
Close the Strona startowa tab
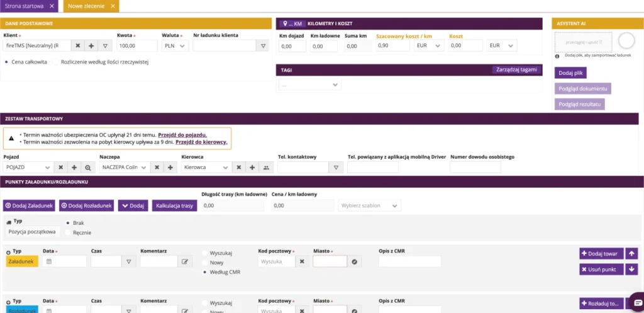pos(52,6)
